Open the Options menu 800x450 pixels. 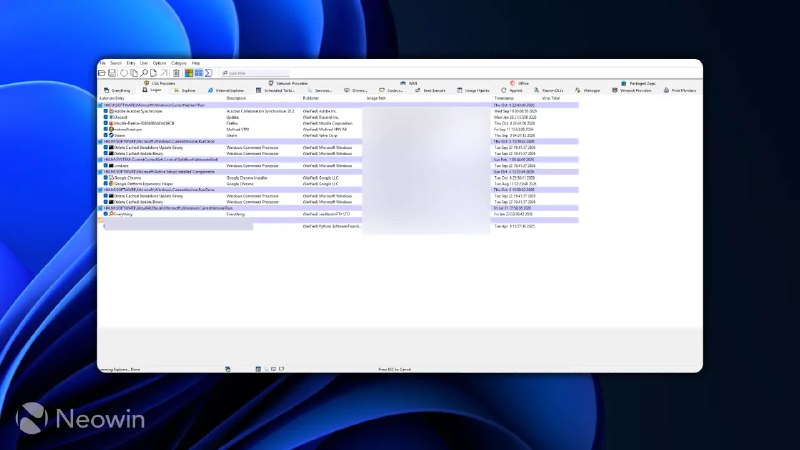159,63
